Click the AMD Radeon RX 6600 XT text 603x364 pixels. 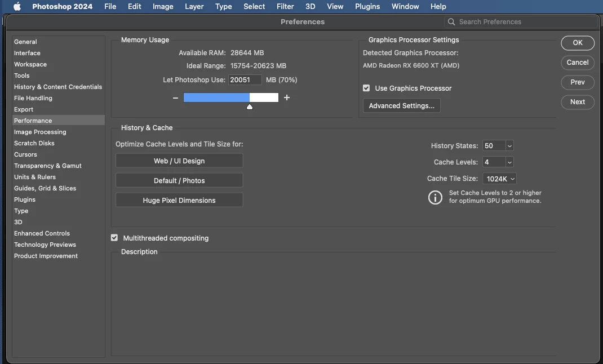pyautogui.click(x=411, y=65)
